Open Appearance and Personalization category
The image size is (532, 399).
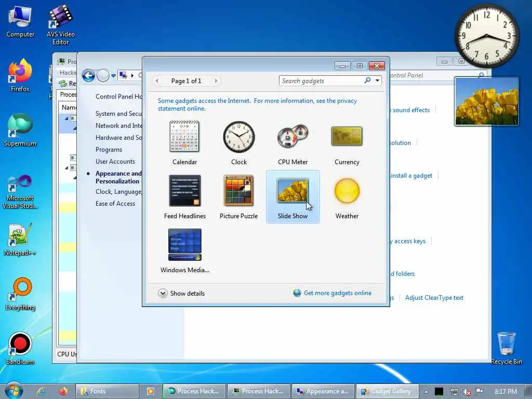coord(118,177)
